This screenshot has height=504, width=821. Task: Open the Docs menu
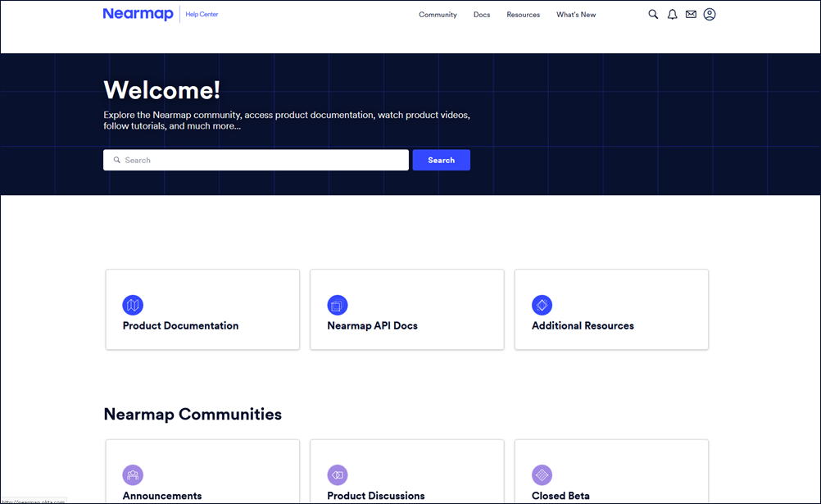point(482,15)
